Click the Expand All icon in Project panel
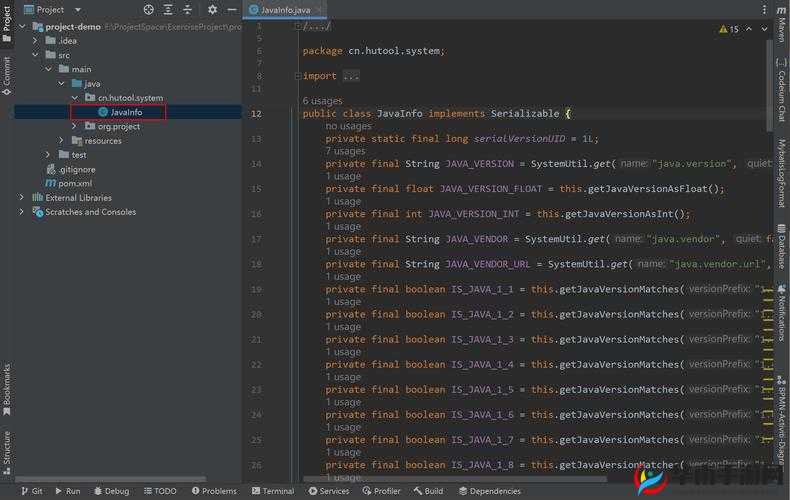 point(168,9)
